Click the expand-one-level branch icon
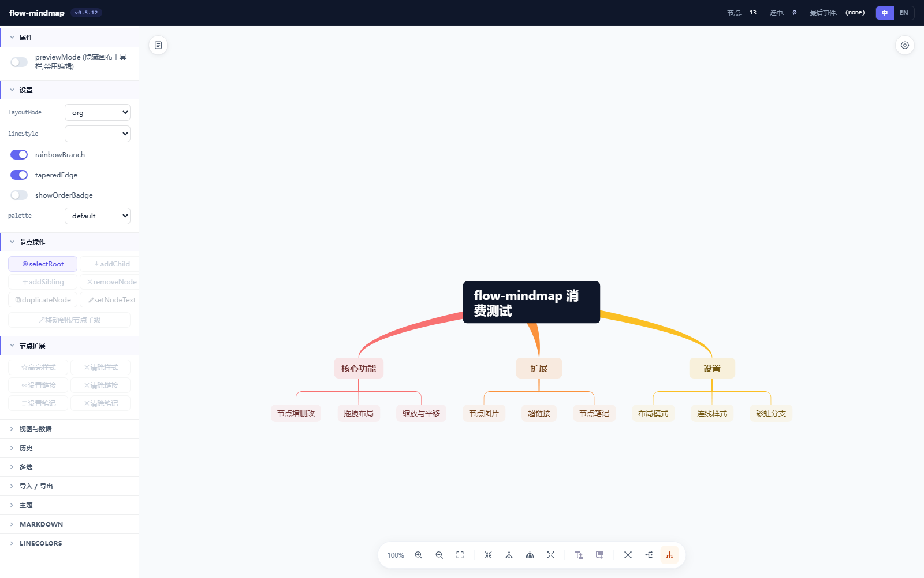This screenshot has height=578, width=924. pos(509,555)
